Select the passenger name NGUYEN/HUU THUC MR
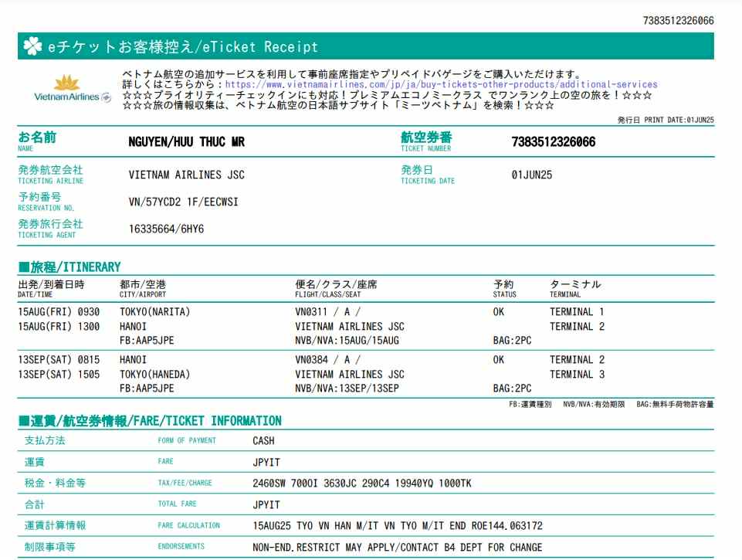This screenshot has height=560, width=742. (x=186, y=142)
